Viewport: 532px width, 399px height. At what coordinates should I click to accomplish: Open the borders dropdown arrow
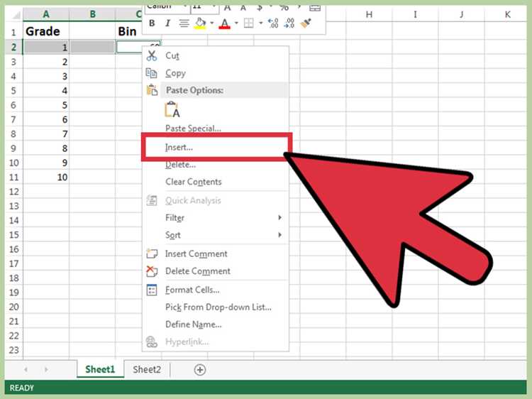click(260, 23)
